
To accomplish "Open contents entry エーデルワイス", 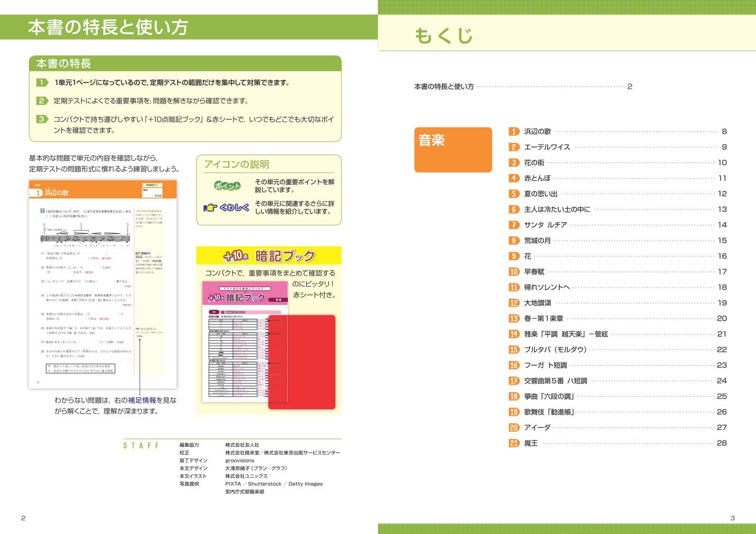I will pyautogui.click(x=617, y=147).
